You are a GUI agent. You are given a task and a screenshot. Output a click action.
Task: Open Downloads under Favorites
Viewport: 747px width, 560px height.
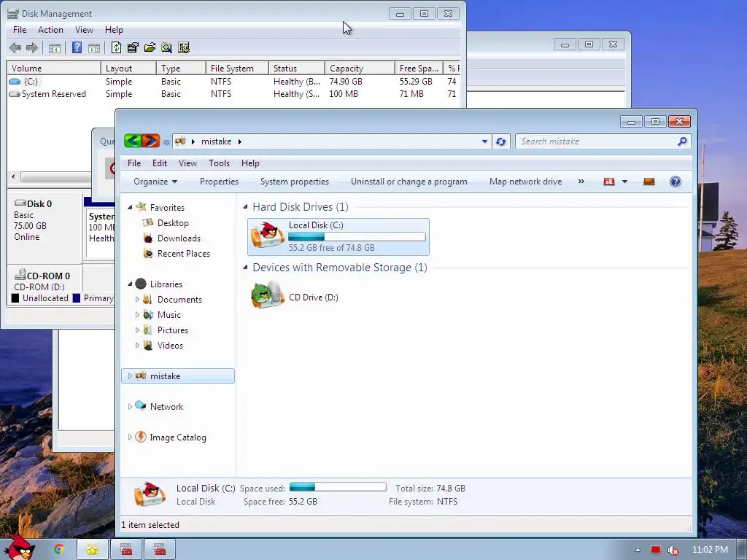click(179, 238)
